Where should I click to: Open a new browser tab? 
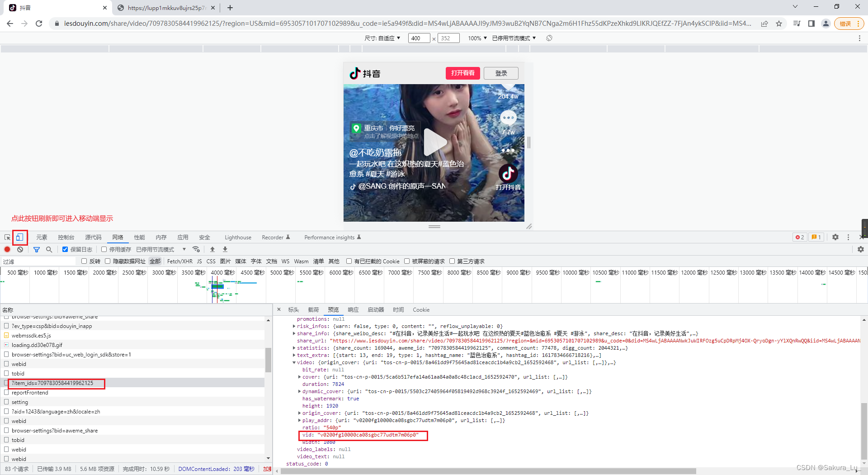coord(230,8)
